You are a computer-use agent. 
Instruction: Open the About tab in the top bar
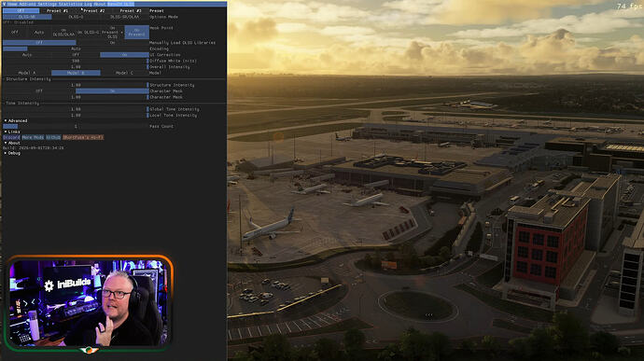click(100, 4)
